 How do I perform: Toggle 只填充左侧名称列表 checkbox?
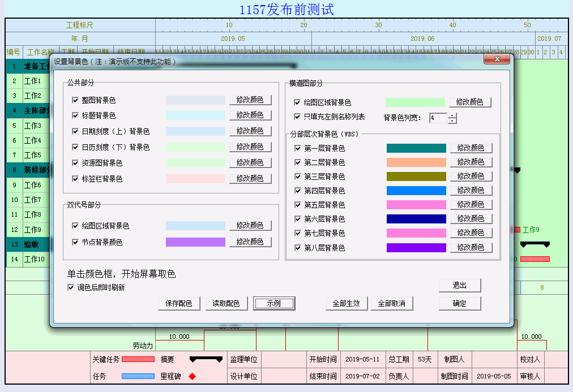pos(297,117)
